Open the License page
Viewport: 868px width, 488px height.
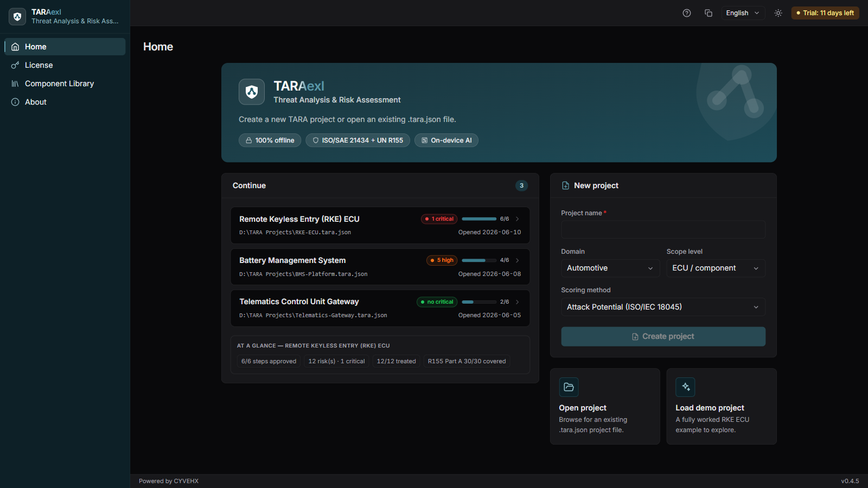click(x=65, y=65)
